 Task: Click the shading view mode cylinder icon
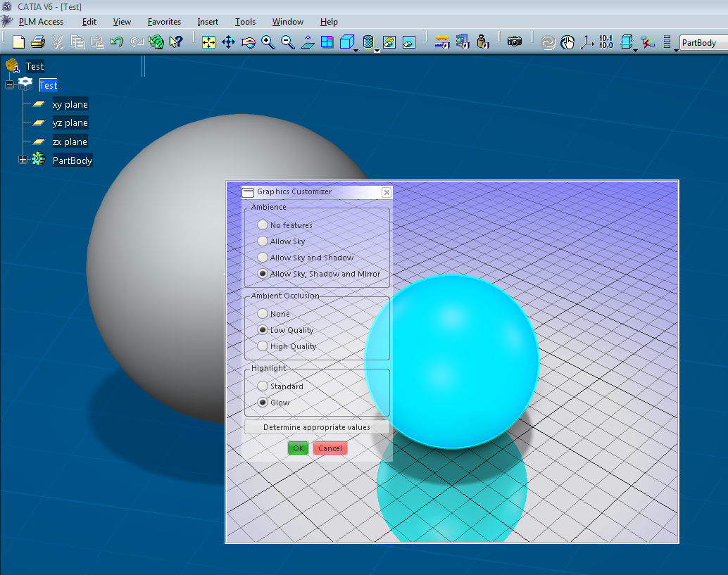coord(368,42)
